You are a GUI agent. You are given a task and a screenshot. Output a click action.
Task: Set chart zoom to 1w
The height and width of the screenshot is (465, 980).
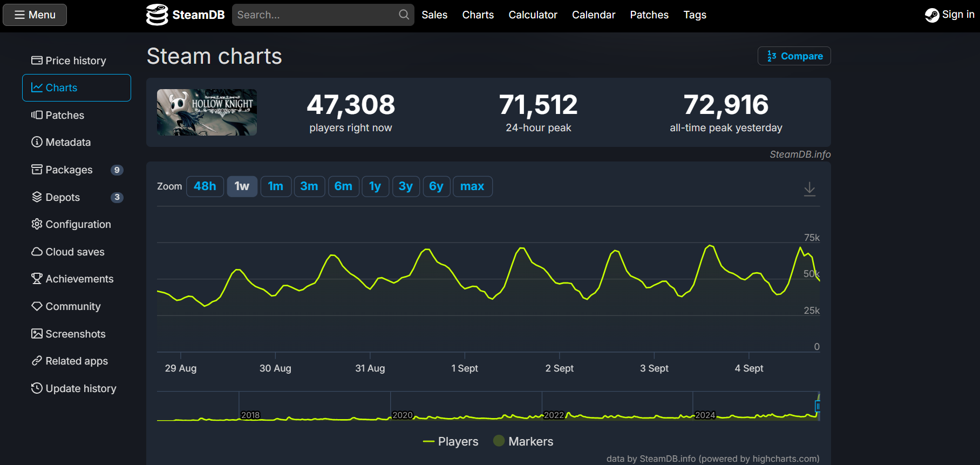(x=242, y=186)
